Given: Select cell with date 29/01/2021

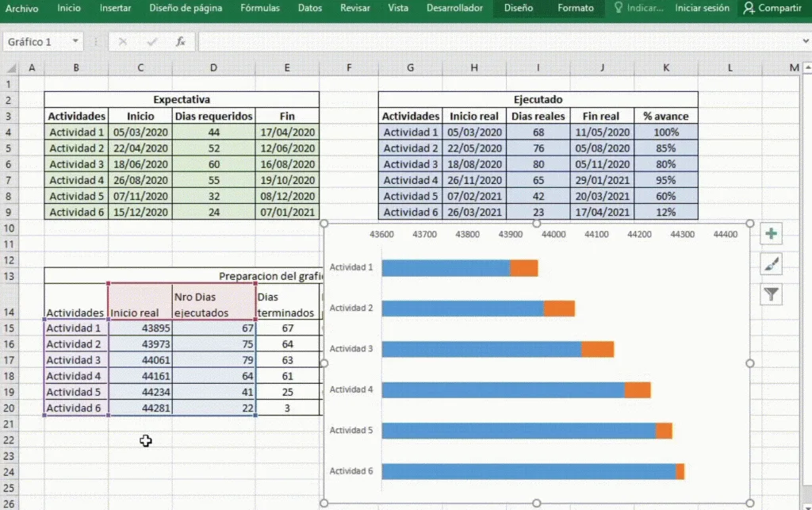Looking at the screenshot, I should (602, 180).
